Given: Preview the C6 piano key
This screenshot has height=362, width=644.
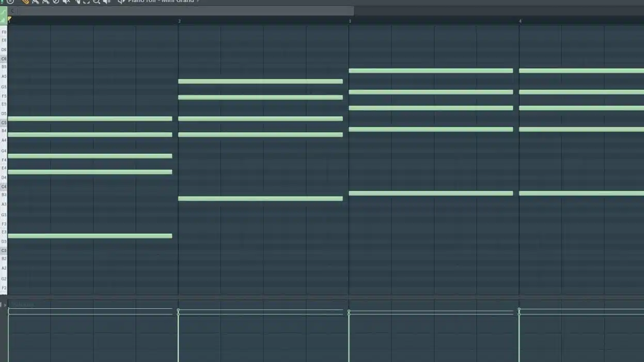Looking at the screenshot, I should 4,59.
